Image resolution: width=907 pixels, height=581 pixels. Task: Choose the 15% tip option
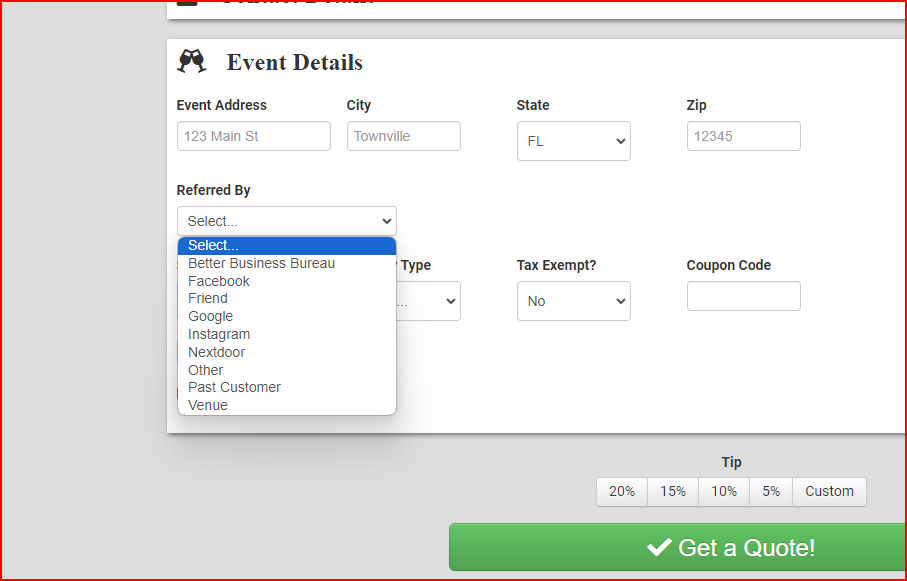click(x=673, y=491)
